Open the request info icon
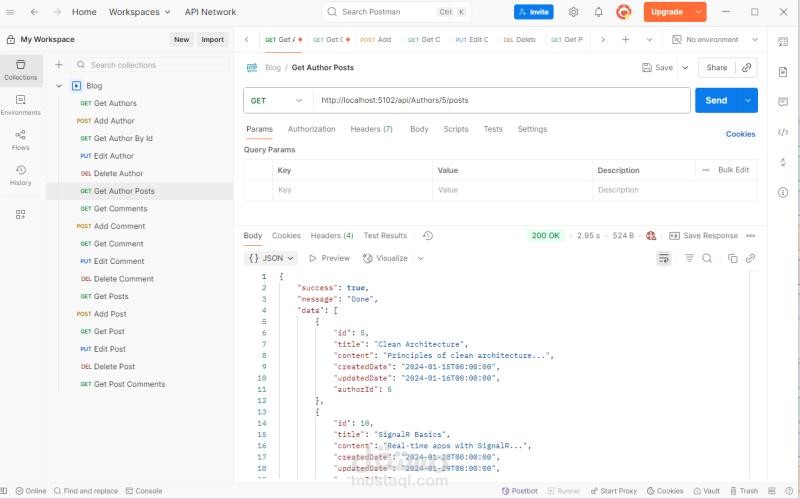 (x=783, y=192)
